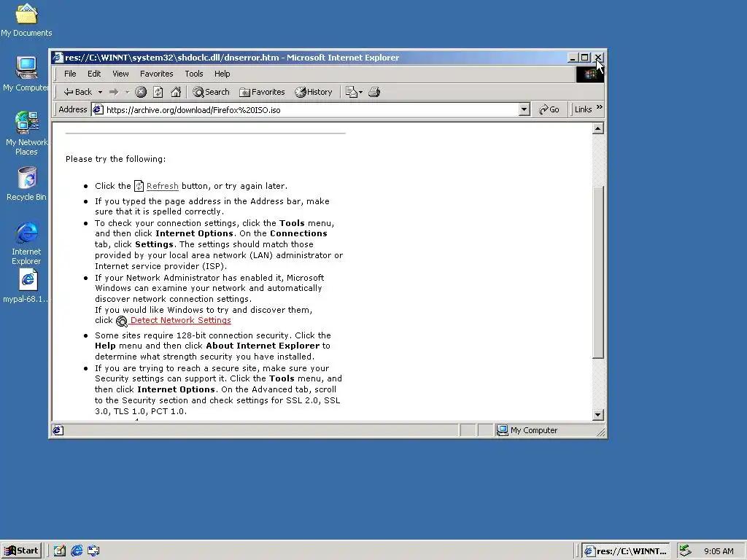Click the scroll up arrow of page
Screen dimensions: 747x560
pos(598,128)
